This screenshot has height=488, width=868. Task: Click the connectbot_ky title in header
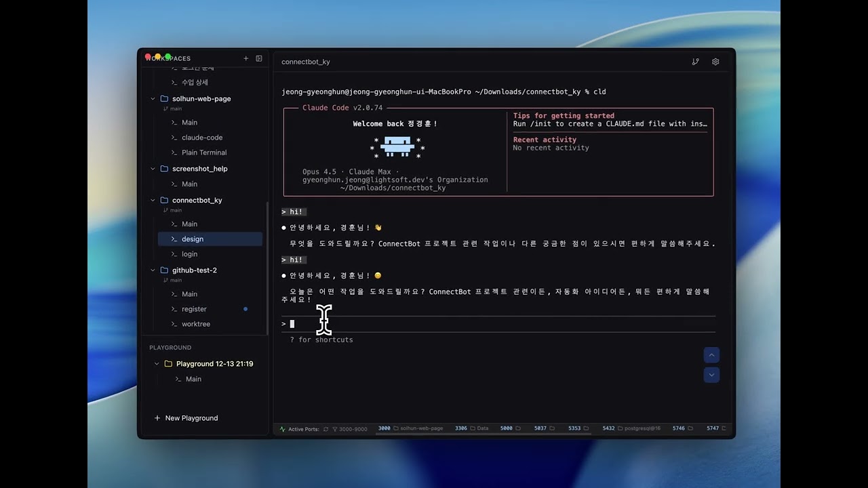[306, 62]
